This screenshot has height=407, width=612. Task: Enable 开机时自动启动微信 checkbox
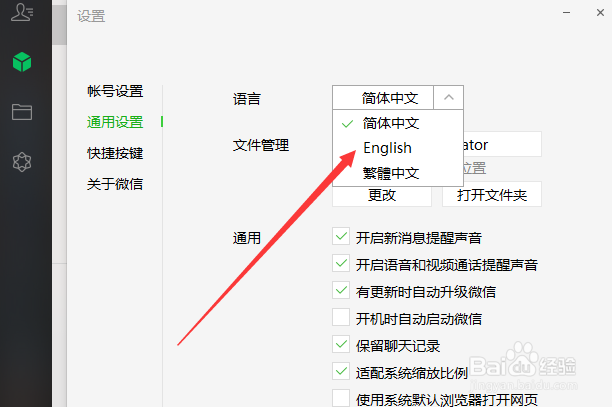(341, 317)
